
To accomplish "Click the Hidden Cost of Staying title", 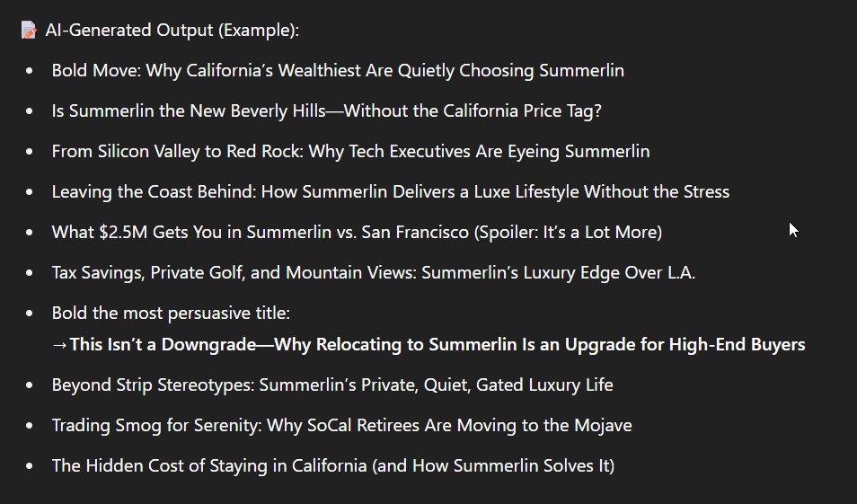I will click(x=333, y=466).
